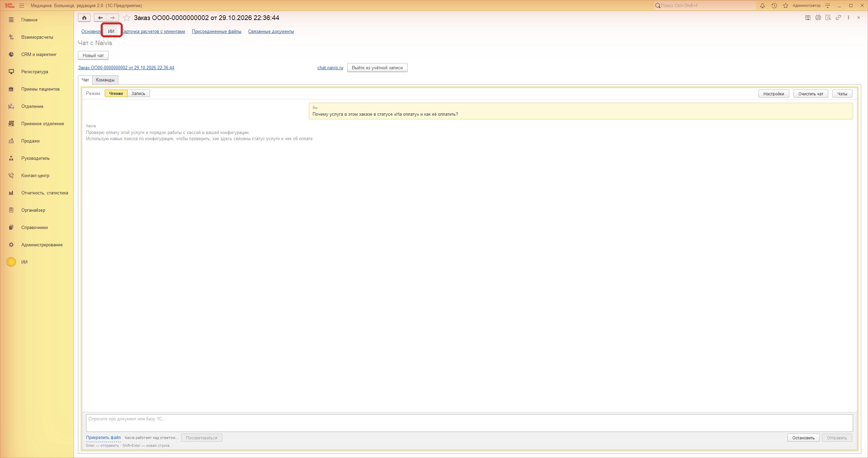Click the Очистить чат button
This screenshot has height=458, width=868.
point(811,94)
